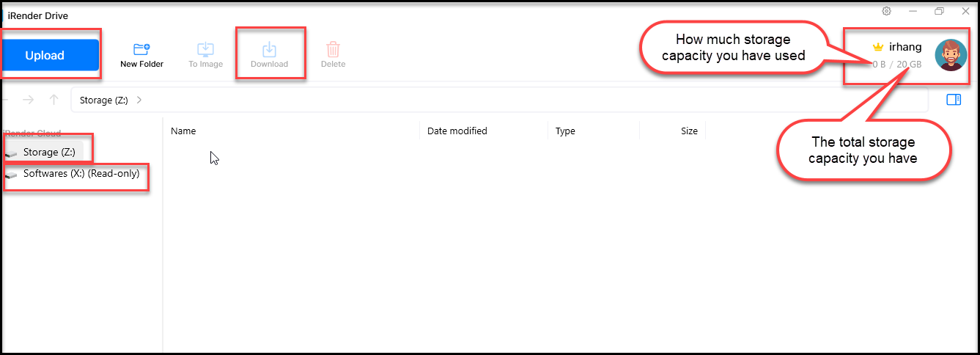Open Softwares (X:) read-only drive
The image size is (980, 355).
pyautogui.click(x=81, y=174)
